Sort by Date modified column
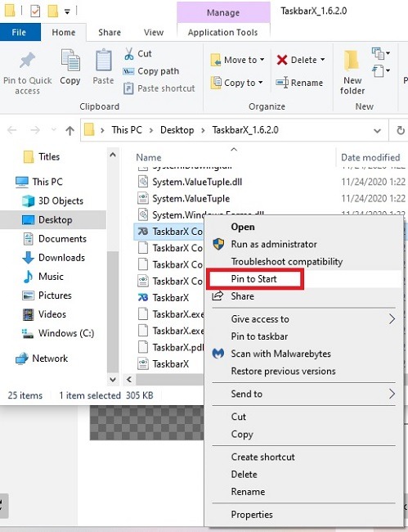 pos(370,157)
